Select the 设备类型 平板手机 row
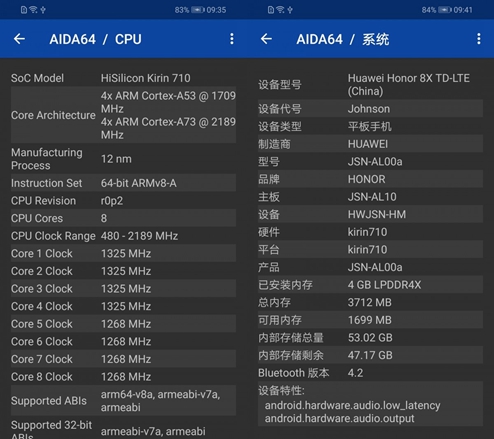This screenshot has height=439, width=494. 370,126
